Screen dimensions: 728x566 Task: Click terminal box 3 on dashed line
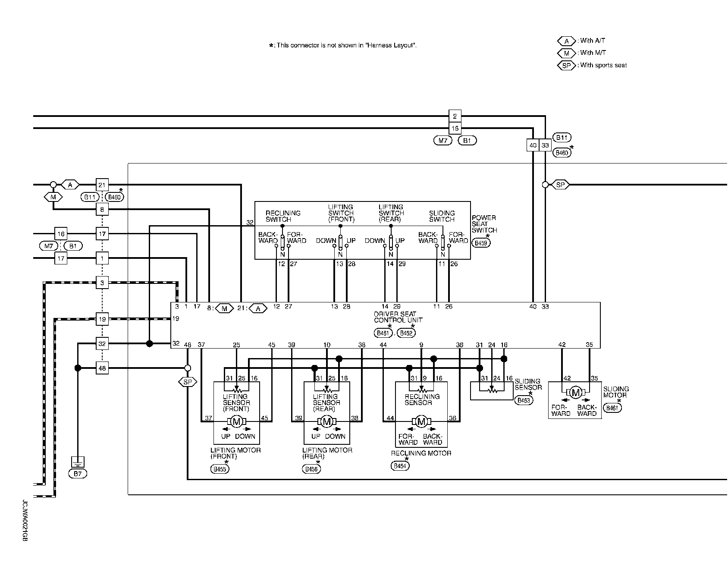pyautogui.click(x=102, y=283)
